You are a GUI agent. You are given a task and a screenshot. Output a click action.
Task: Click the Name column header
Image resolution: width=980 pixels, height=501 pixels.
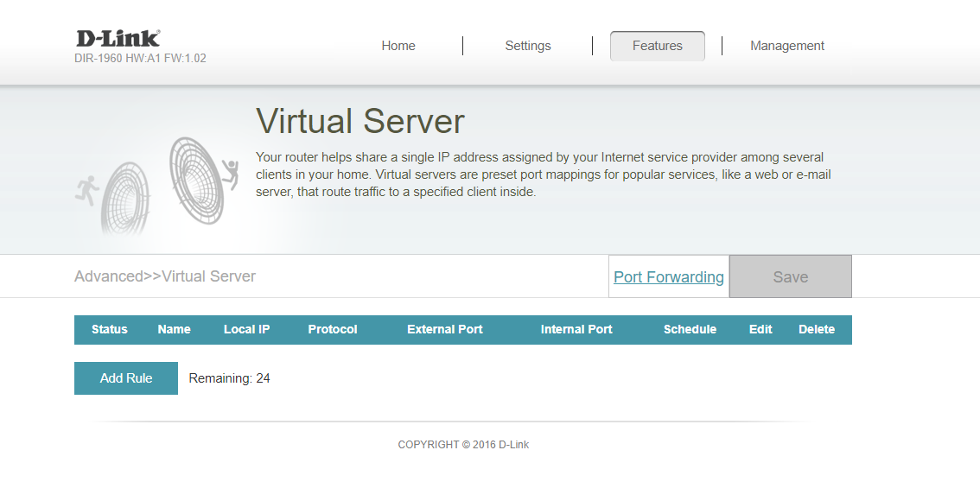pyautogui.click(x=174, y=329)
